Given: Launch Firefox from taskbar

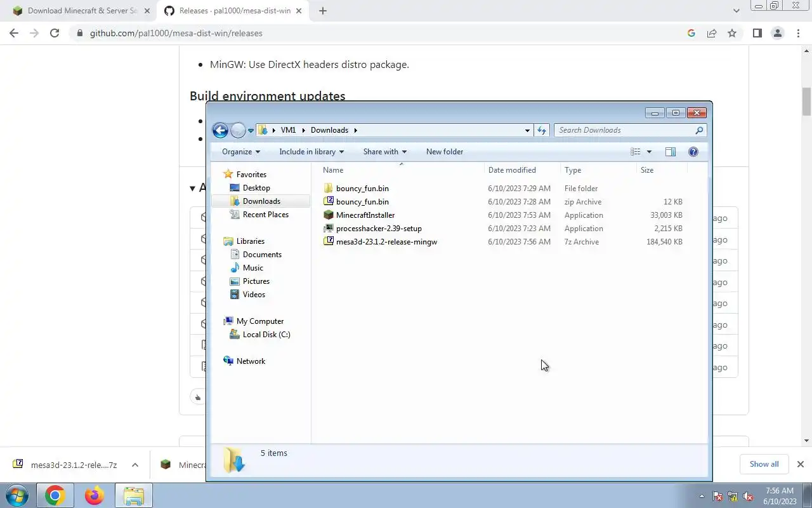Looking at the screenshot, I should [x=95, y=496].
